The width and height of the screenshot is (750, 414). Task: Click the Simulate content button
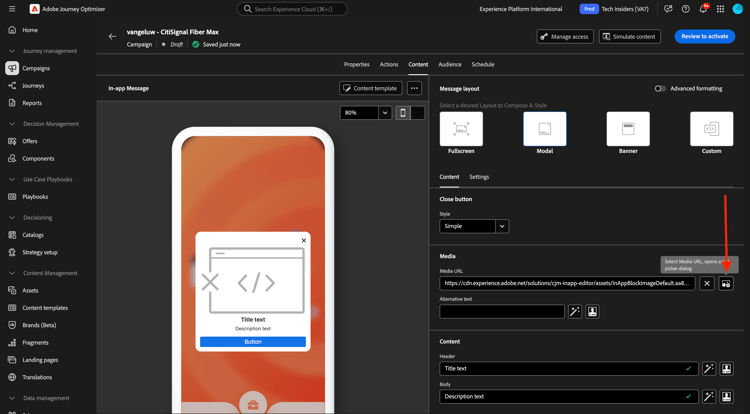[630, 36]
